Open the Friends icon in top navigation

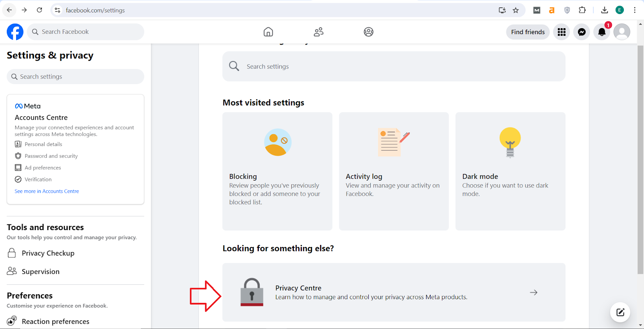(318, 32)
